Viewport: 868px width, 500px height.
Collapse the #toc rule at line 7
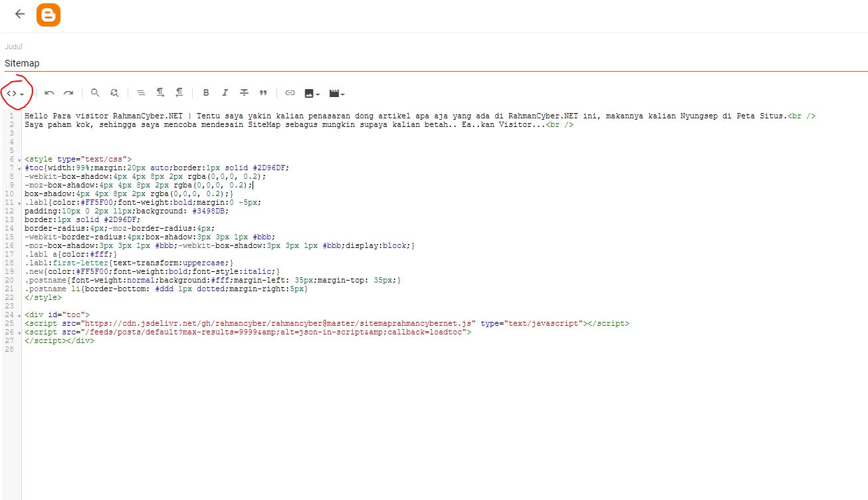19,168
